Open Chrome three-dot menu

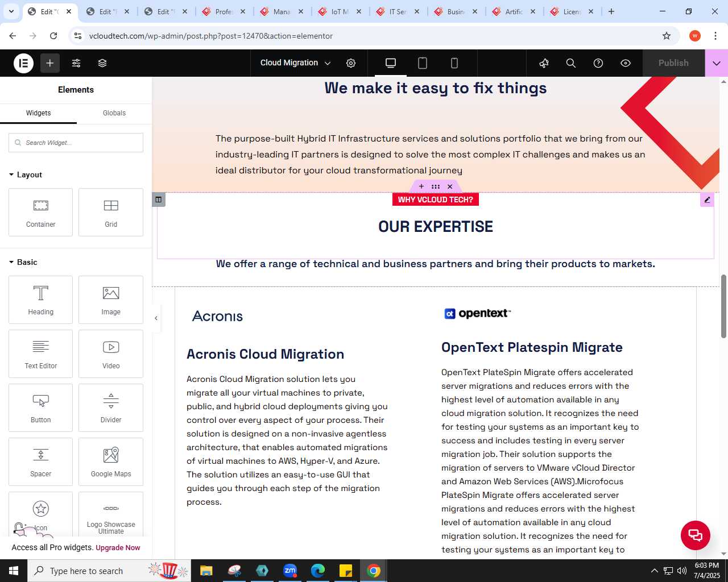(x=715, y=36)
